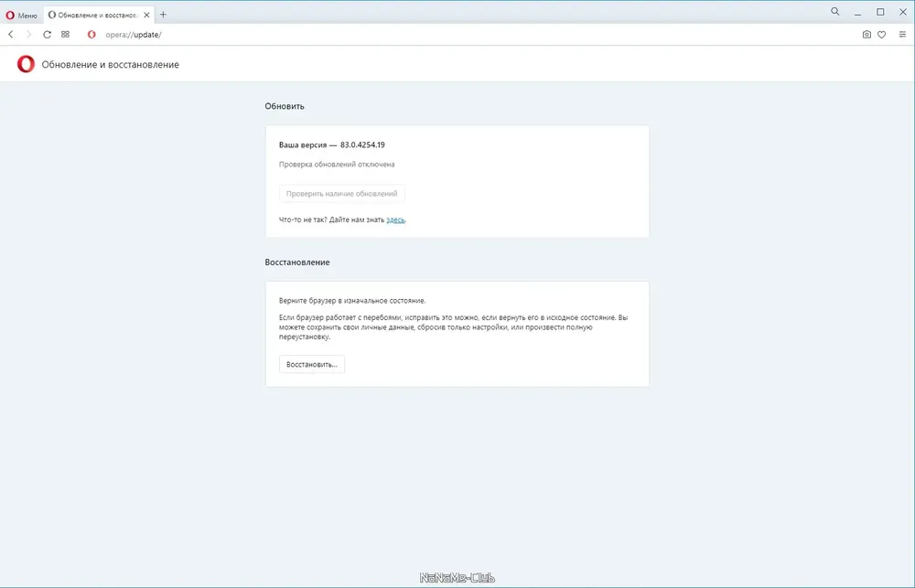This screenshot has height=588, width=915.
Task: Click Верните браузер в изначальное состояние text
Action: click(352, 301)
